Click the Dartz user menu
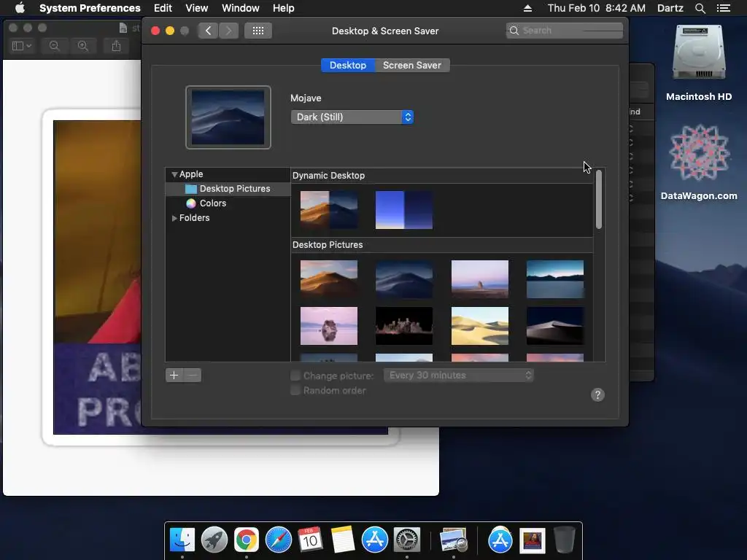Screen dimensions: 747x560 tap(670, 8)
